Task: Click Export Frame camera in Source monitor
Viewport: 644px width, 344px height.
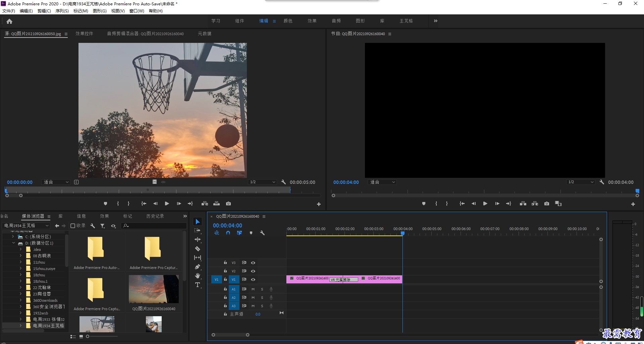Action: click(228, 204)
